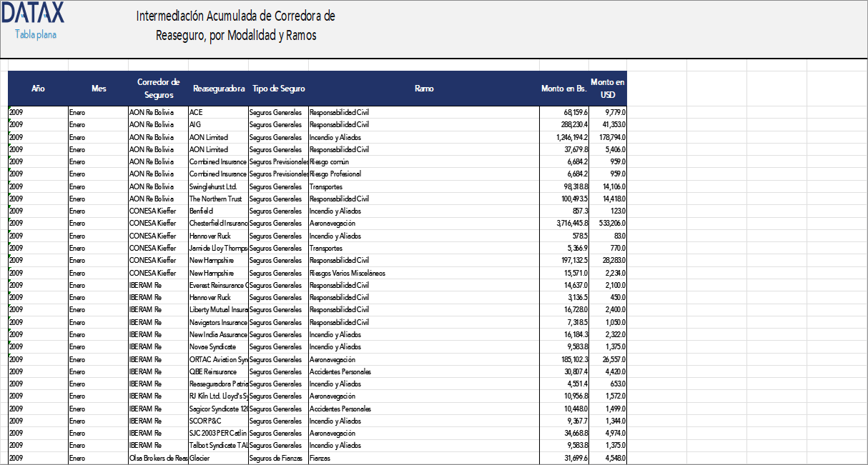Open the Tabla plana link
868x465 pixels.
click(x=36, y=34)
